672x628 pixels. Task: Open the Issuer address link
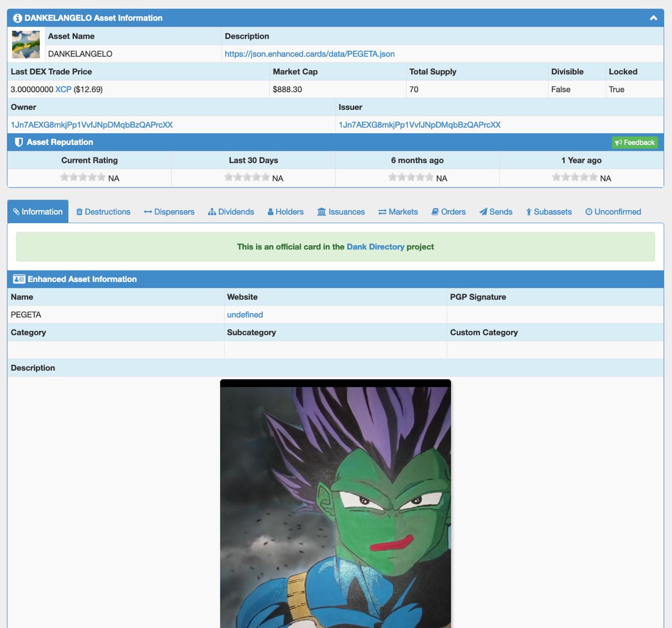[419, 125]
